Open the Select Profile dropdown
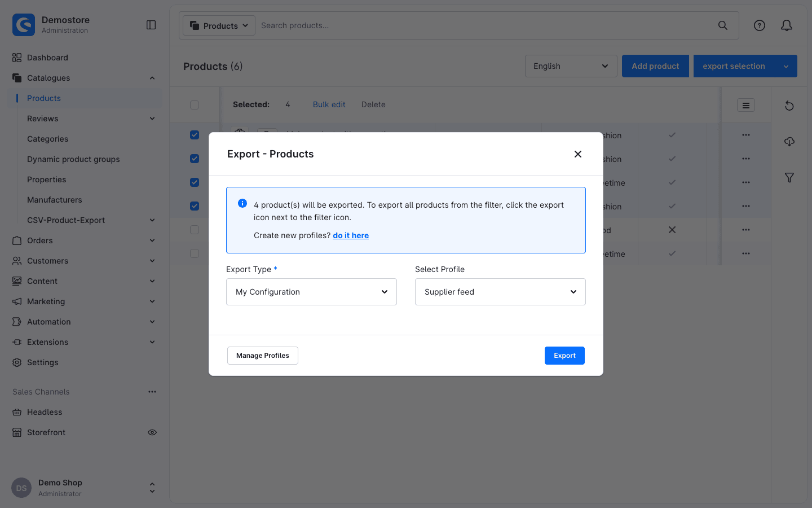 [500, 292]
